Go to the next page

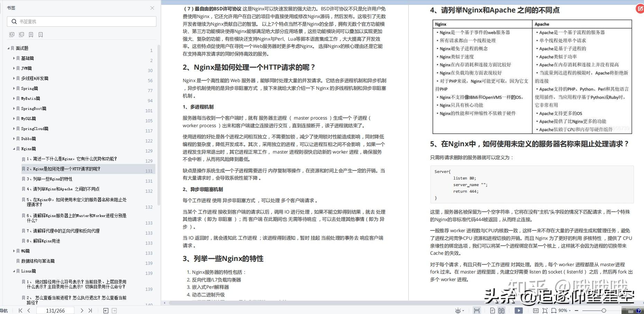coord(82,310)
